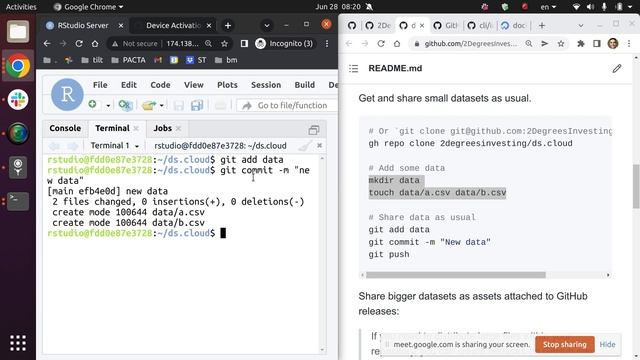Viewport: 640px width, 360px height.
Task: Hide the screen sharing notification
Action: [x=607, y=344]
